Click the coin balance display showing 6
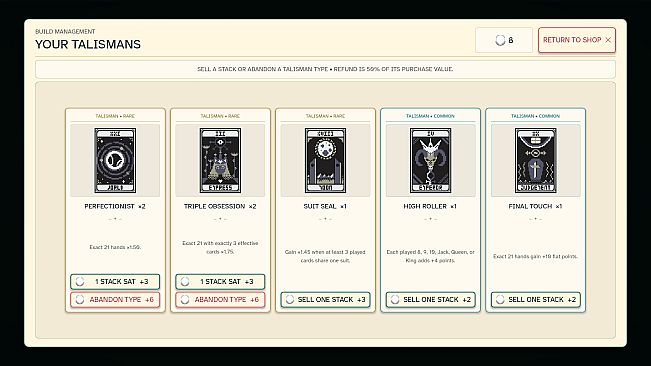The width and height of the screenshot is (651, 366). point(504,40)
